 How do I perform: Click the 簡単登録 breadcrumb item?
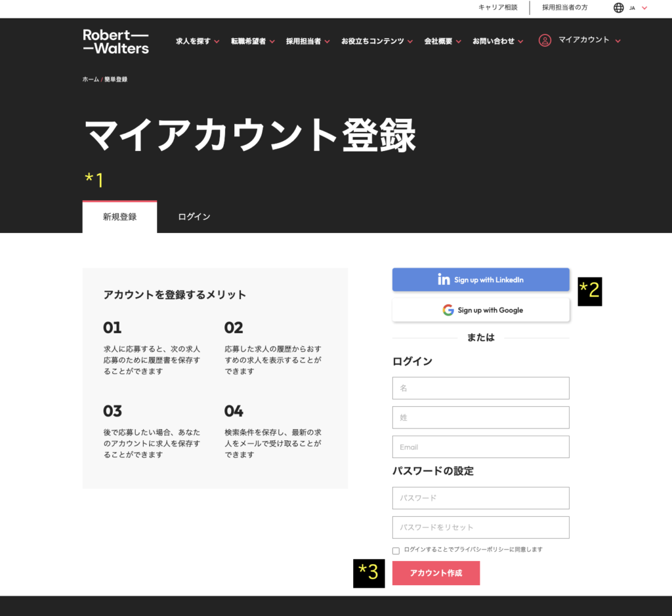click(115, 79)
